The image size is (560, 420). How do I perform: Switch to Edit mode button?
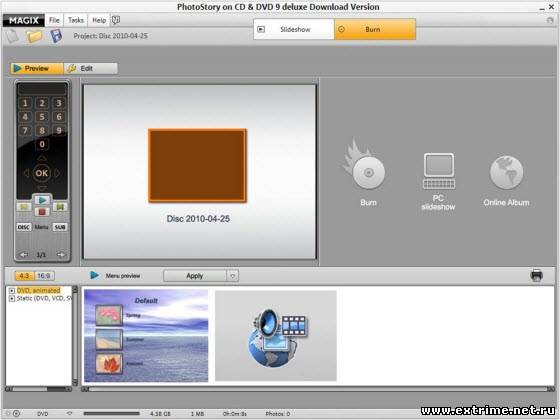(x=91, y=68)
